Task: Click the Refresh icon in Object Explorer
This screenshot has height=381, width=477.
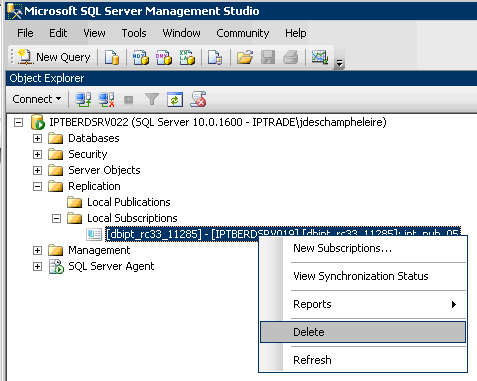Action: (175, 99)
